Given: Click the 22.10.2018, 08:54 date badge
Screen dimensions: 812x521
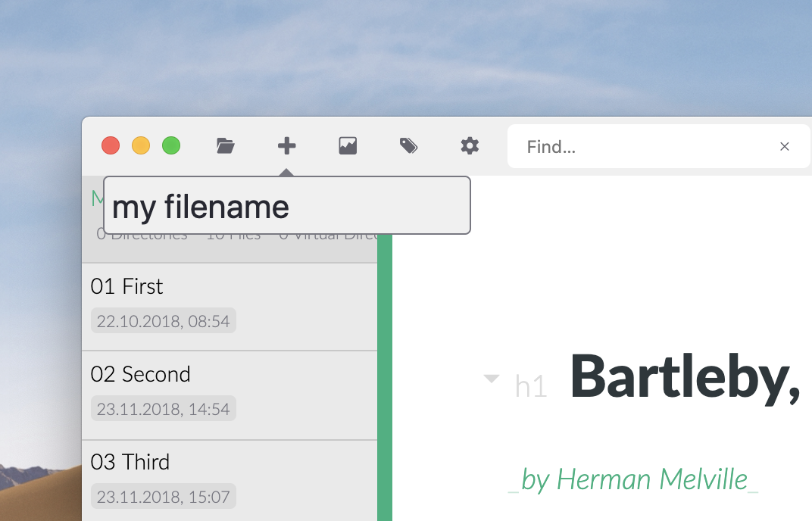Looking at the screenshot, I should coord(163,321).
